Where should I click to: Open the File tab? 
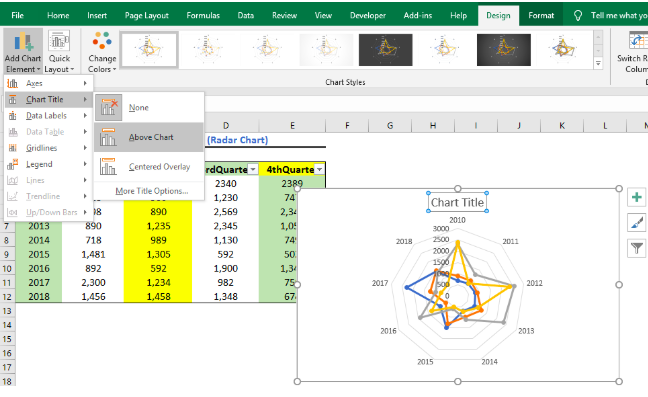click(17, 16)
